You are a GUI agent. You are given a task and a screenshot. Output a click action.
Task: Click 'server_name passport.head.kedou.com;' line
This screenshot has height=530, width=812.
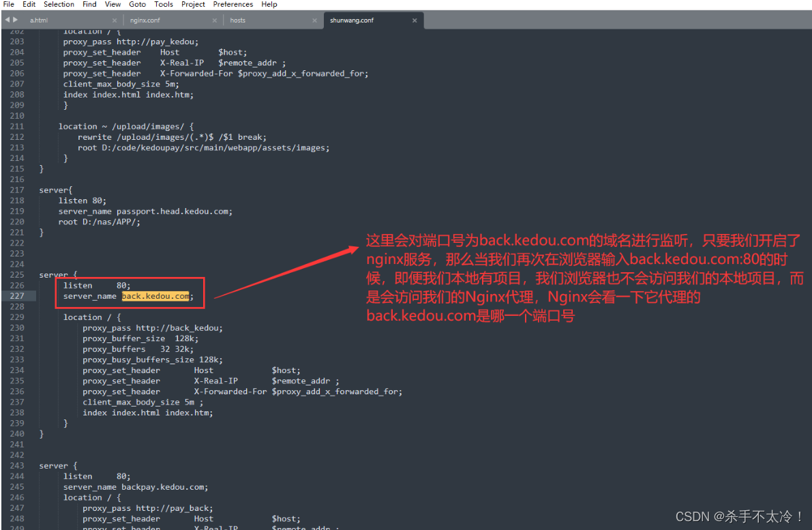pos(145,211)
